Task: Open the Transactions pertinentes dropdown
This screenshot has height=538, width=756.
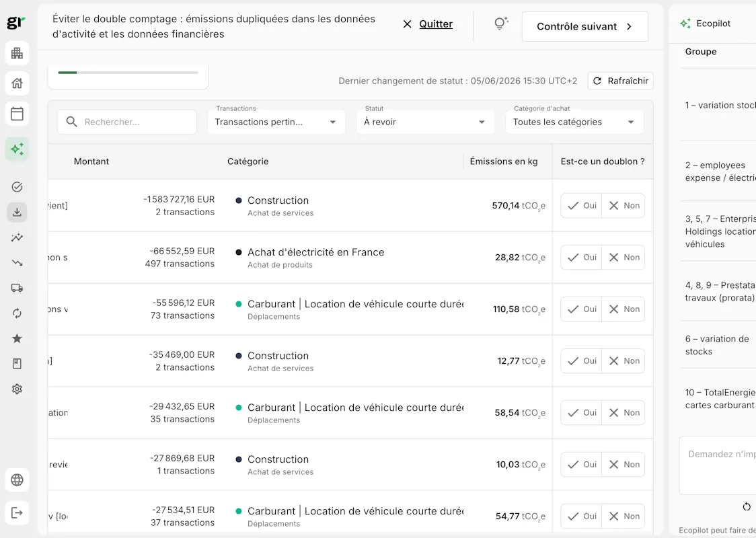Action: click(x=276, y=122)
